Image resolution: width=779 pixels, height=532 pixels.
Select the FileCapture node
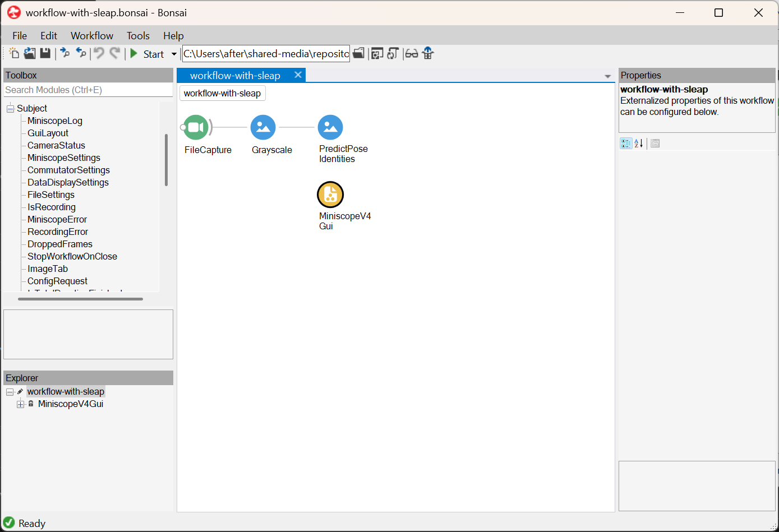coord(196,128)
